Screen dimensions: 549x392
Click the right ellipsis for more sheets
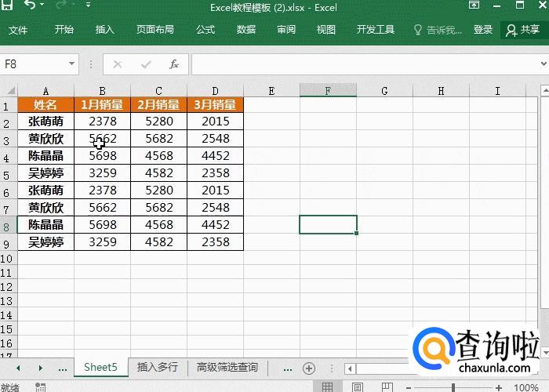pos(288,369)
